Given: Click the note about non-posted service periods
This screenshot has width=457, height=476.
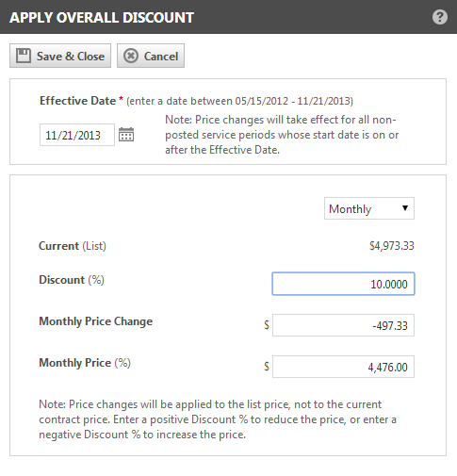Looking at the screenshot, I should coord(282,135).
